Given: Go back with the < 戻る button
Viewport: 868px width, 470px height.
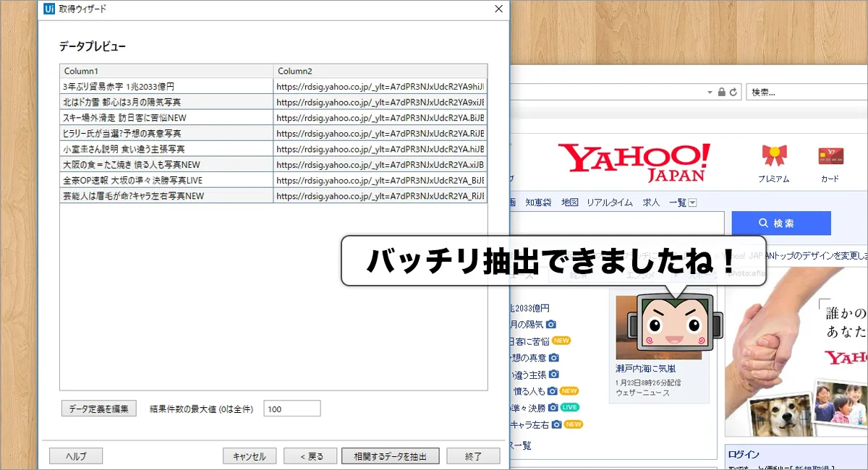Looking at the screenshot, I should pyautogui.click(x=310, y=456).
